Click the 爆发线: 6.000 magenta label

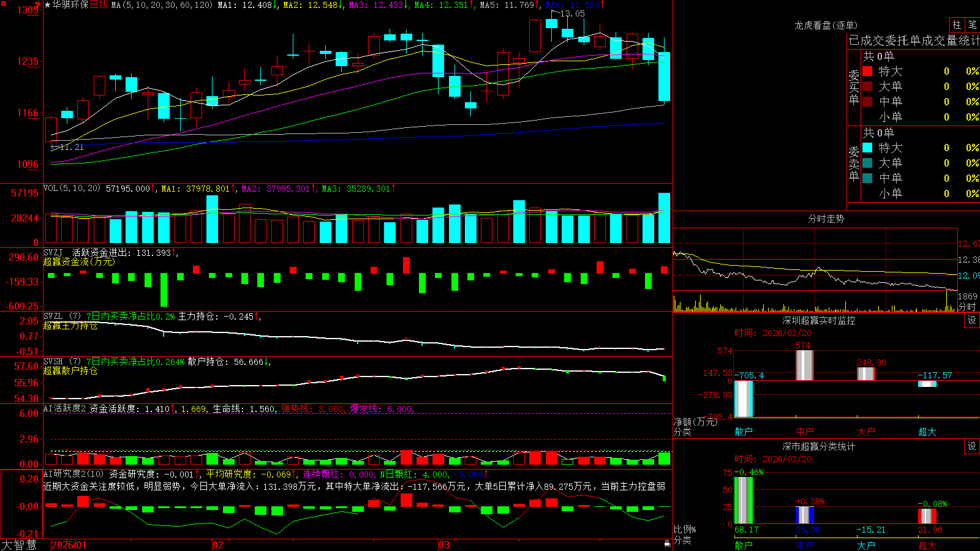382,408
